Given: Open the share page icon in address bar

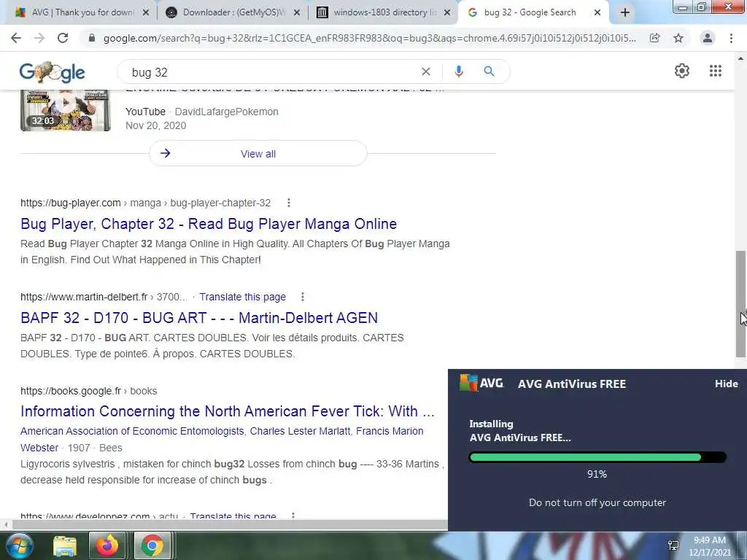Looking at the screenshot, I should (x=654, y=38).
